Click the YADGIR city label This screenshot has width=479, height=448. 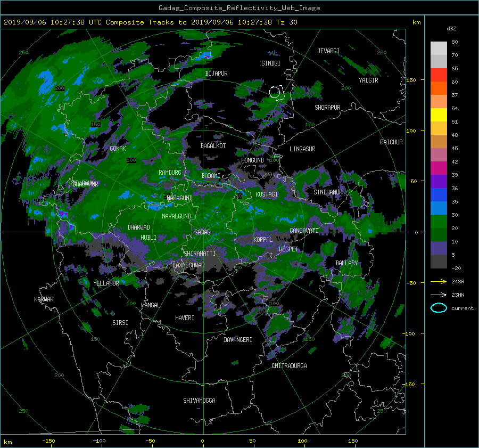click(x=368, y=80)
